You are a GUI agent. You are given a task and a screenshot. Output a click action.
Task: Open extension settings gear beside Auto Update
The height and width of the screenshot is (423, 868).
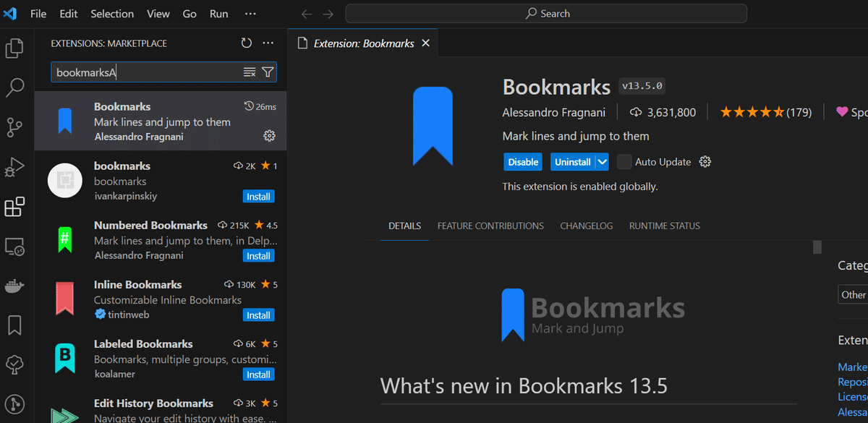pos(705,162)
